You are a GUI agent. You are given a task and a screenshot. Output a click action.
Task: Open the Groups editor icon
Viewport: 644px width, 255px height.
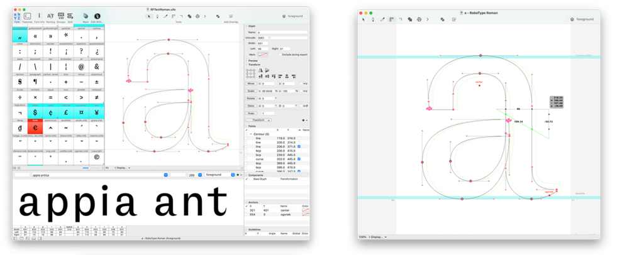[x=61, y=17]
